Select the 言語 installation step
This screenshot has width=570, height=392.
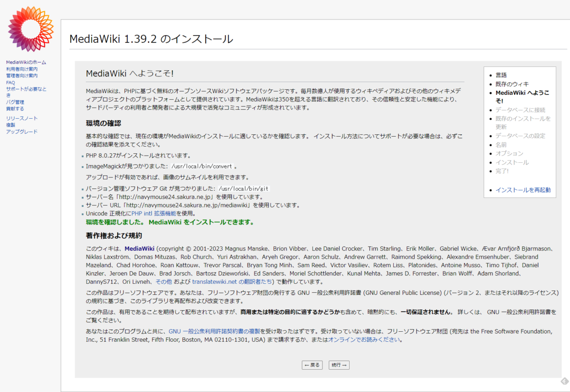click(501, 75)
